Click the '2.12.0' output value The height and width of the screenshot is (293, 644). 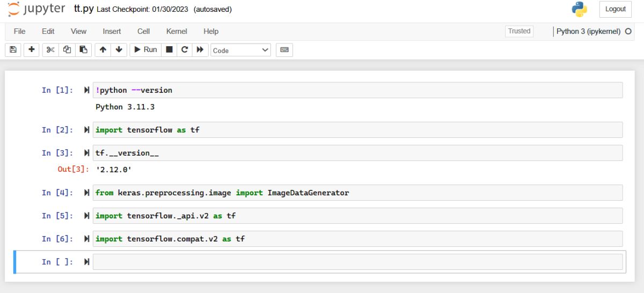pos(114,170)
